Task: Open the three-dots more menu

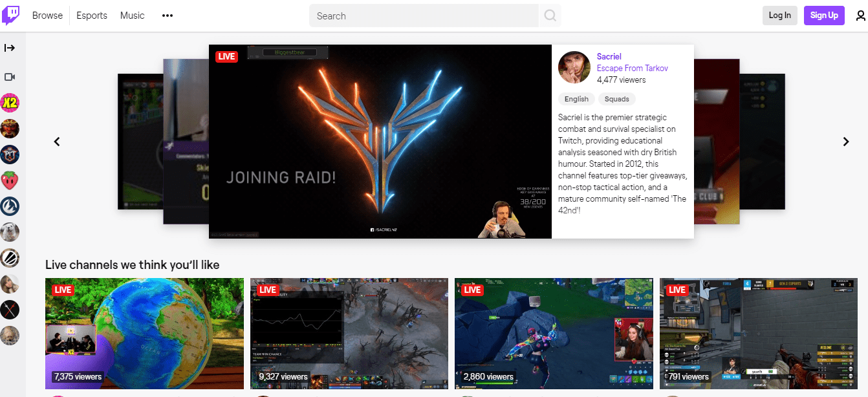Action: pos(168,16)
